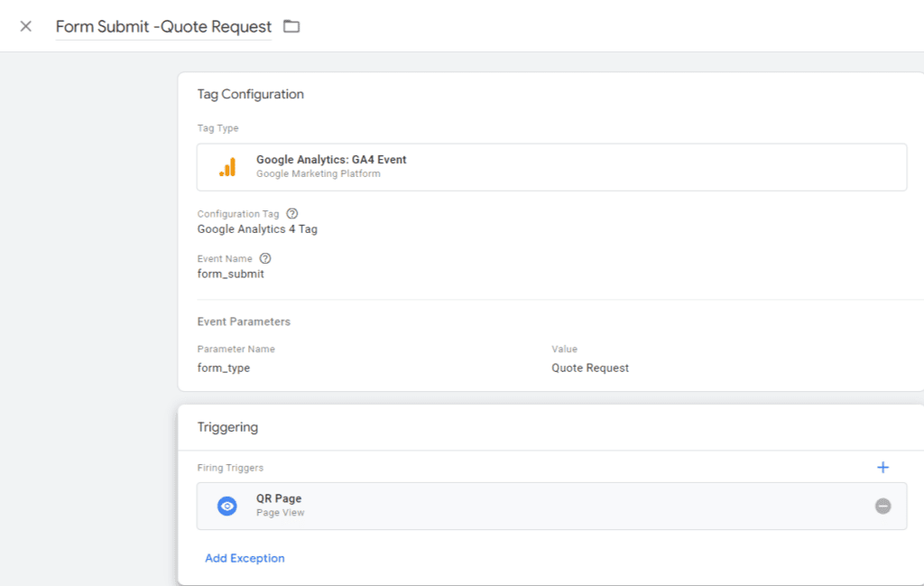This screenshot has width=924, height=586.
Task: Click the Google Analytics bar chart icon
Action: 227,167
